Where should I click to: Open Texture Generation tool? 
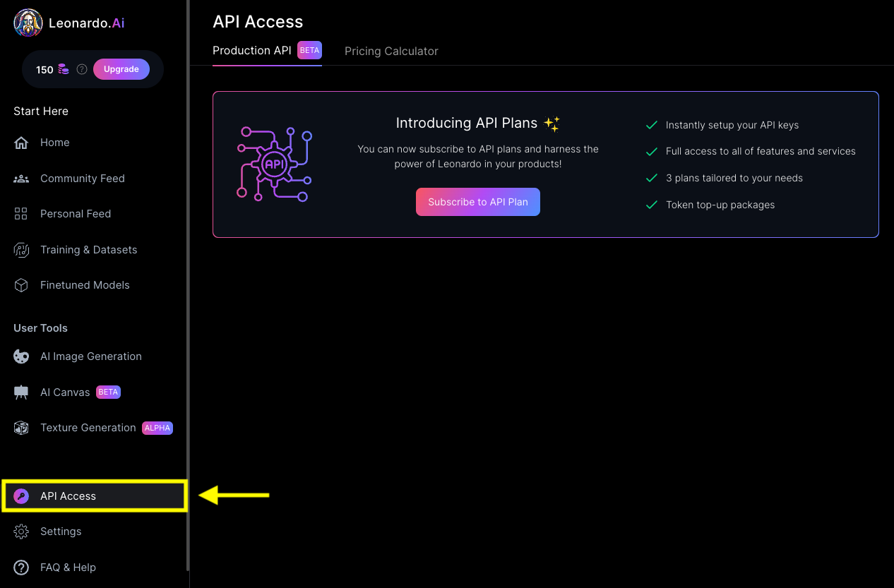tap(88, 428)
